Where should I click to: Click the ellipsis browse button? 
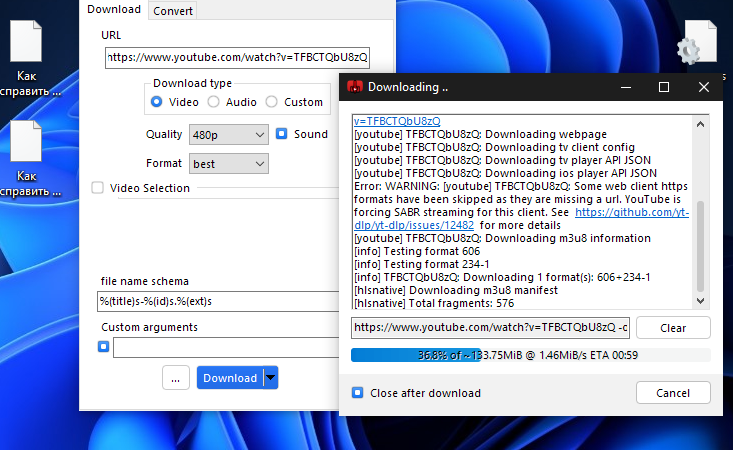(x=176, y=378)
